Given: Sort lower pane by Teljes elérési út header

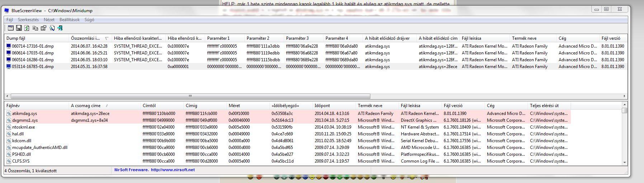Looking at the screenshot, I should [x=549, y=106].
